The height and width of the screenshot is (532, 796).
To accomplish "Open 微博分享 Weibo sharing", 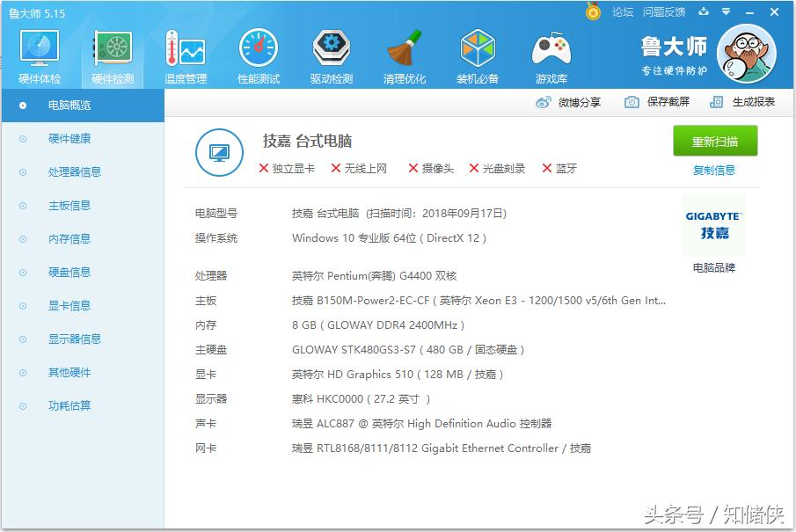I will tap(581, 101).
